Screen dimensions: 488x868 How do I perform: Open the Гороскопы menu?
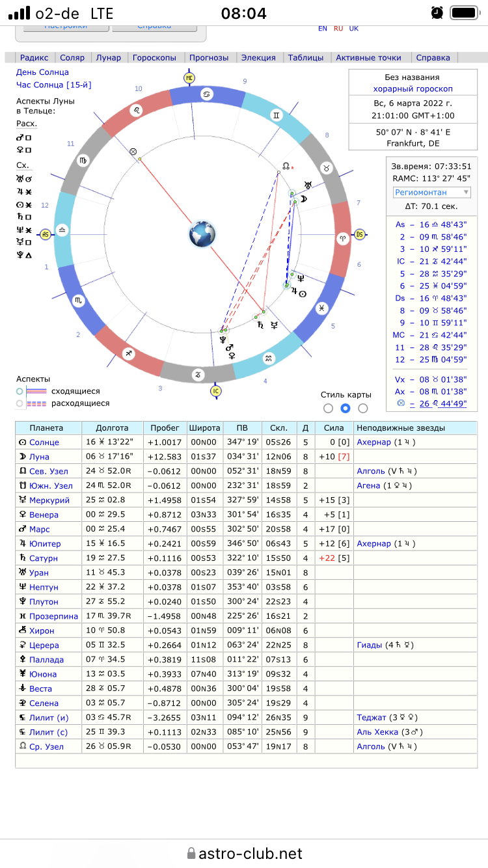coord(155,57)
